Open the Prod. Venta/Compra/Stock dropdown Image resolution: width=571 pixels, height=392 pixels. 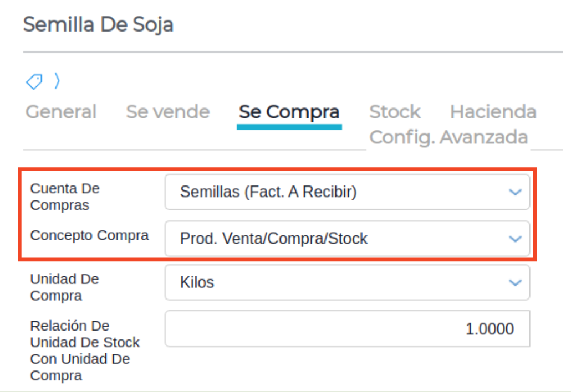[x=338, y=239]
